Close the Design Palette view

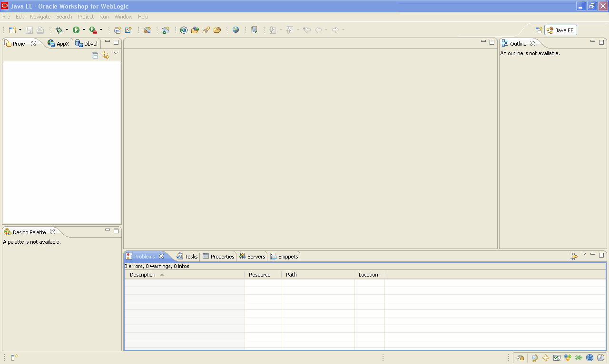coord(52,232)
